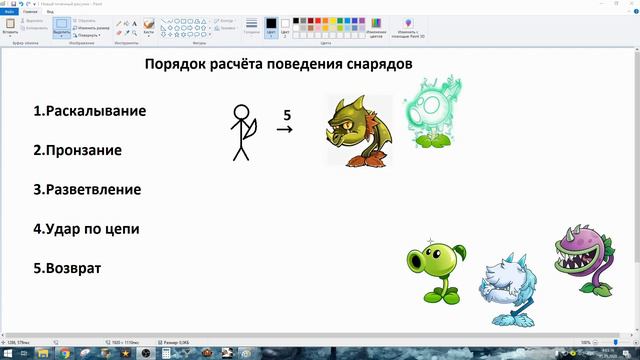Open the Calculator from the taskbar

[x=166, y=353]
